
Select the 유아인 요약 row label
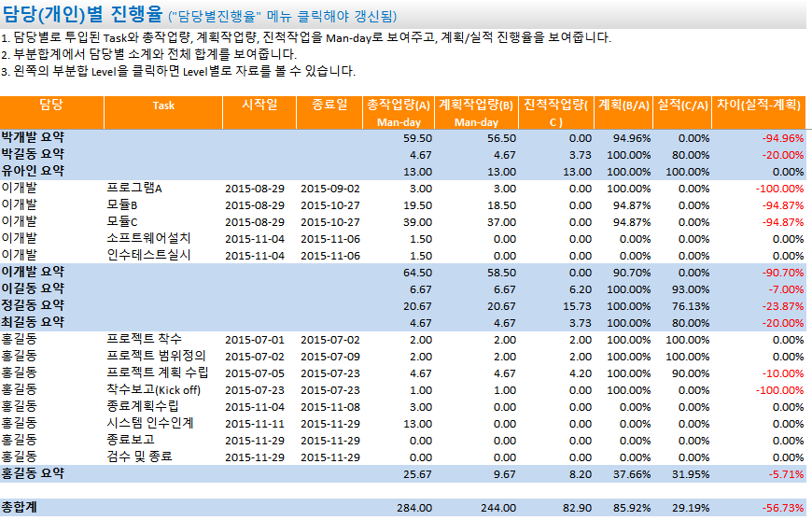click(x=33, y=172)
